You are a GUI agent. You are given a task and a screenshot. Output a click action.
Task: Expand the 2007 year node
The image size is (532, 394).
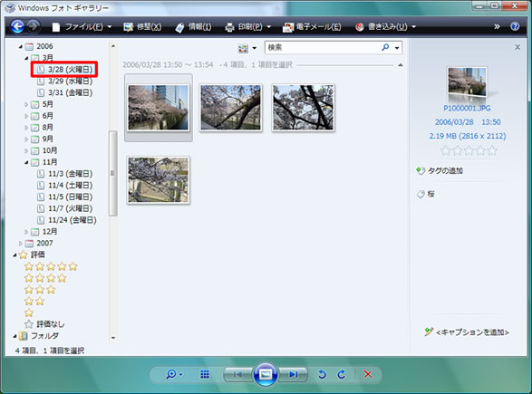pyautogui.click(x=21, y=244)
